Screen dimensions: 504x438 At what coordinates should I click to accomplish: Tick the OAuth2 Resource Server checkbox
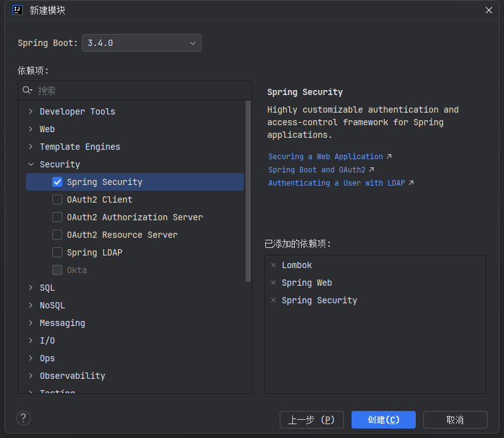pyautogui.click(x=57, y=235)
